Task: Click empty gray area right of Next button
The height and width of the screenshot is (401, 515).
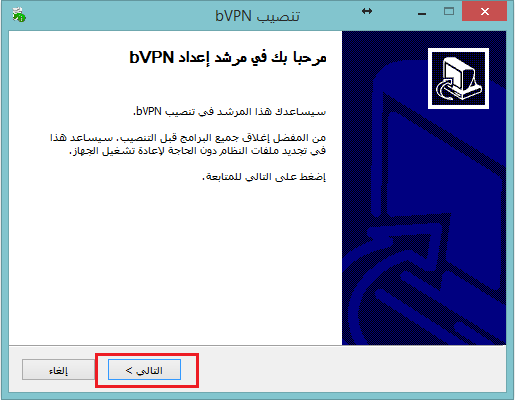Action: (350, 369)
